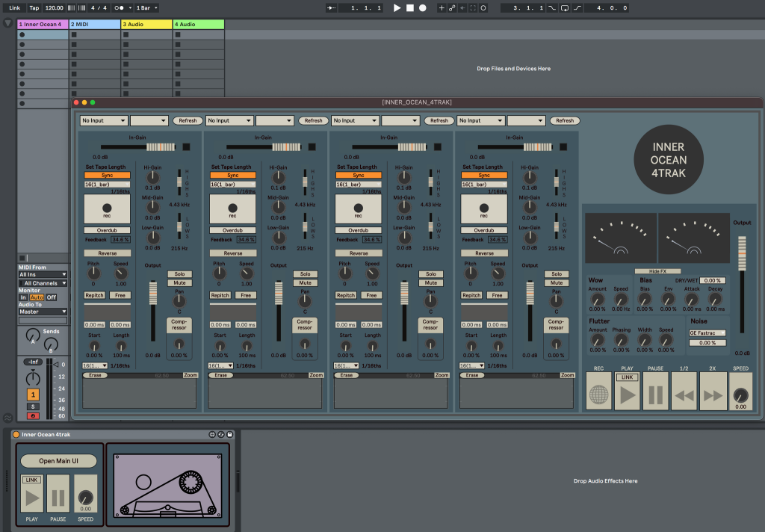Click the globe REC icon in 4TRAK
Viewport: 765px width, 532px height.
(598, 394)
